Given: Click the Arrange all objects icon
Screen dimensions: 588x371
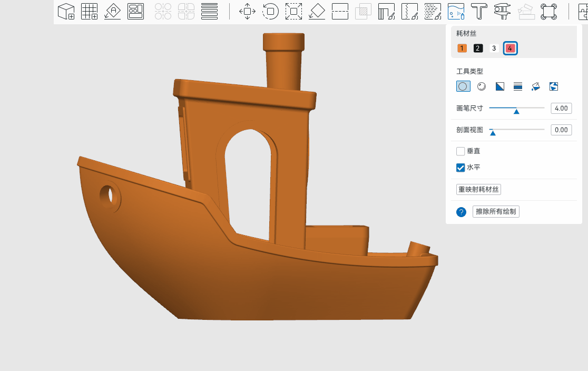Looking at the screenshot, I should coord(136,11).
